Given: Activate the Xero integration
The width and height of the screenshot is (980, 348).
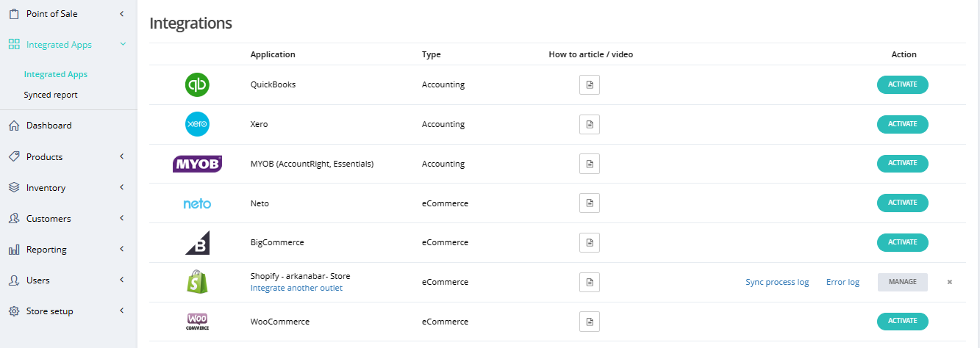Looking at the screenshot, I should (903, 124).
